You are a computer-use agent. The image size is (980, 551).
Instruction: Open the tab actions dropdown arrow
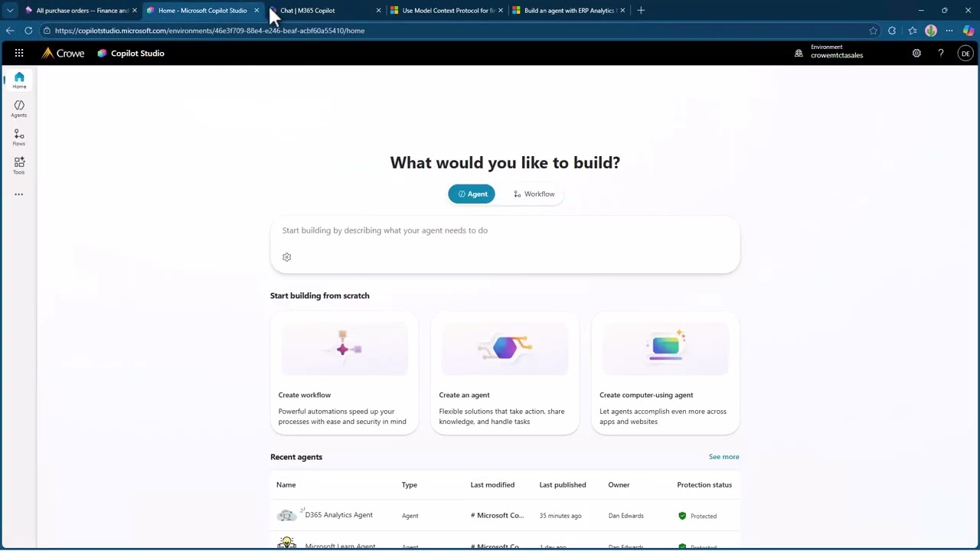(10, 11)
